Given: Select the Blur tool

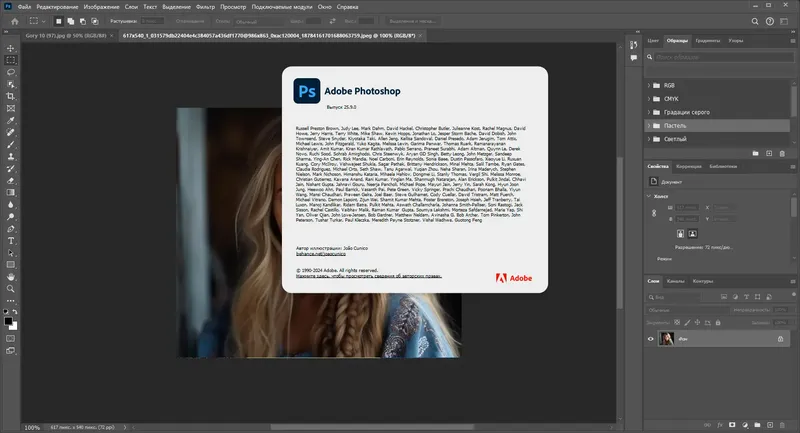Looking at the screenshot, I should coord(11,205).
